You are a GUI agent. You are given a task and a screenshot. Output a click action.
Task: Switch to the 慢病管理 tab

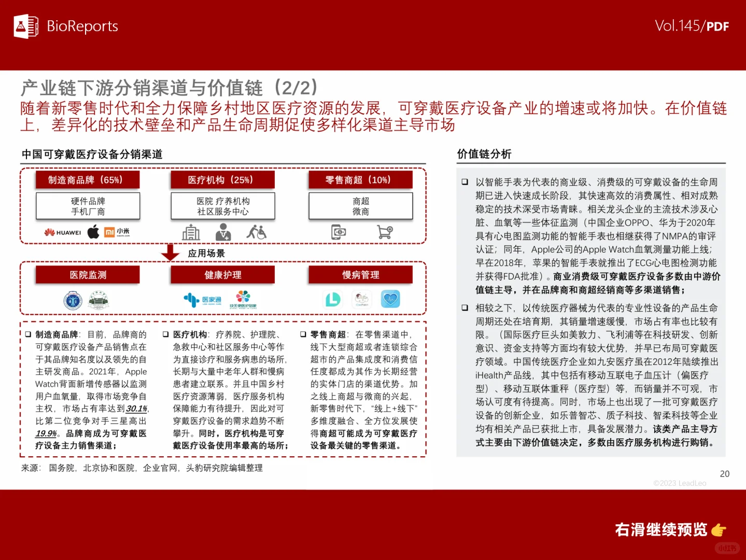pos(360,275)
